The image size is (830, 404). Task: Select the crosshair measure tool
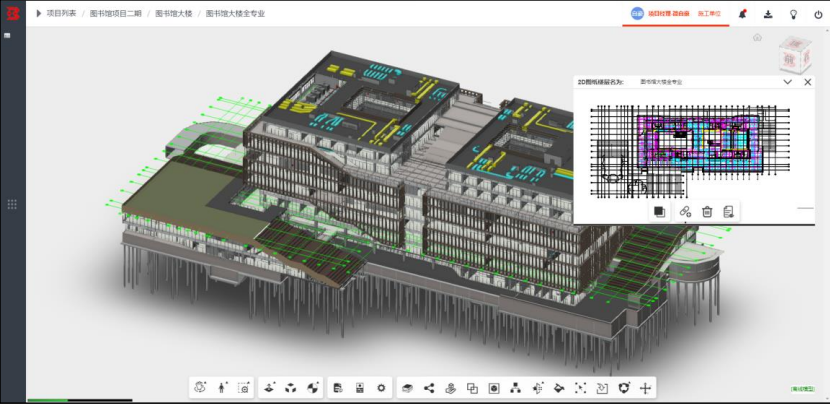pyautogui.click(x=645, y=388)
